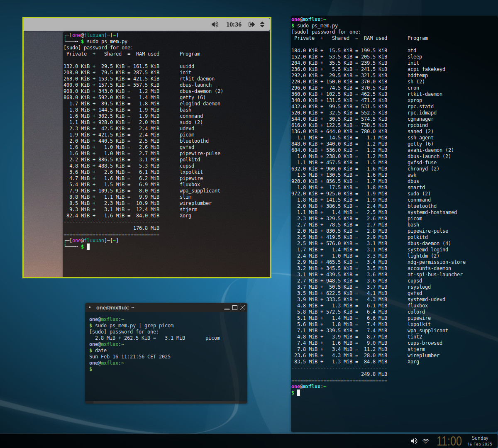
Task: Click the Sunday 16 Feb 2025 date
Action: [480, 441]
